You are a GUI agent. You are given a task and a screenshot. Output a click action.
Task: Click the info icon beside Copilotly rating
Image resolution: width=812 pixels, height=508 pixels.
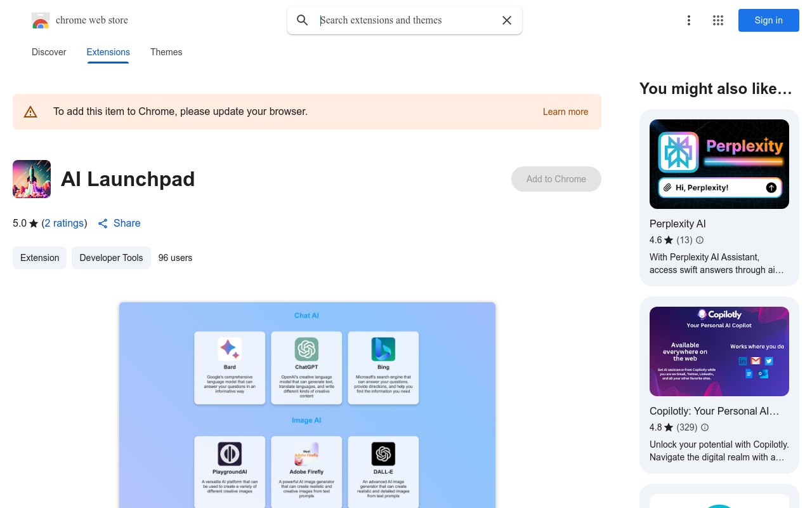[x=705, y=427]
